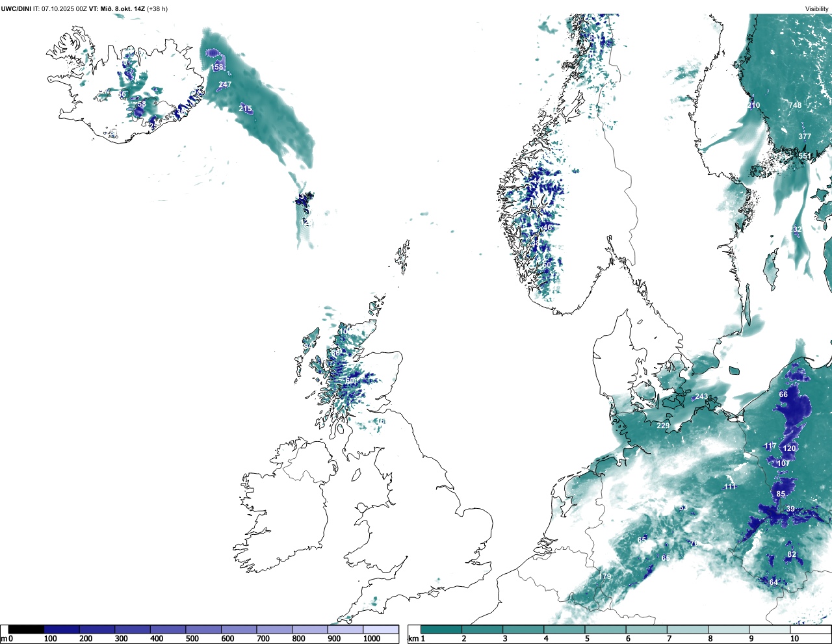Click the 300–400 m legend swatch
Viewport: 832px width, 644px height.
[133, 629]
